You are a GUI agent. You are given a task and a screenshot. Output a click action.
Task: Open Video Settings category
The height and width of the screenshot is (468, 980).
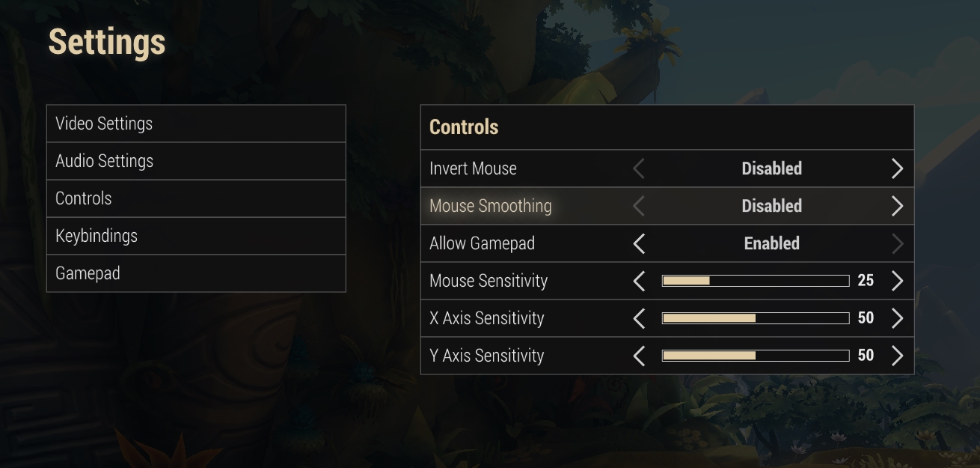pos(196,124)
